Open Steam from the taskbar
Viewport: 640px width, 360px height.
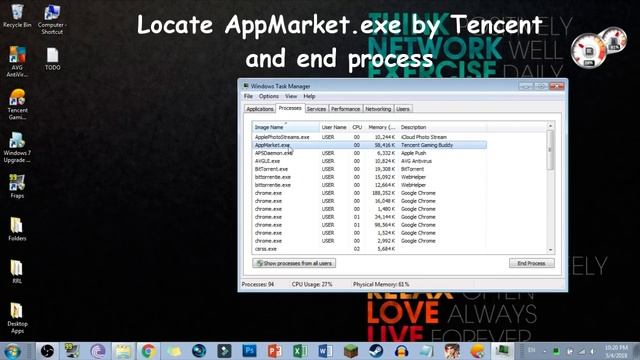pyautogui.click(x=376, y=351)
